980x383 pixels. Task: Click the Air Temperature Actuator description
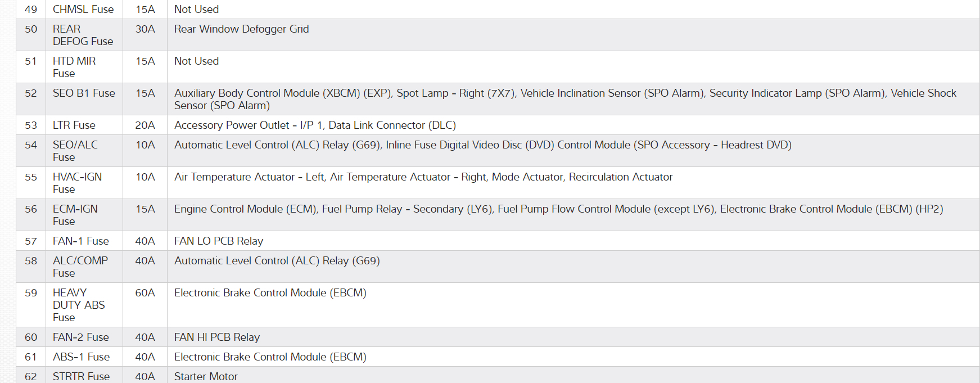pos(423,177)
